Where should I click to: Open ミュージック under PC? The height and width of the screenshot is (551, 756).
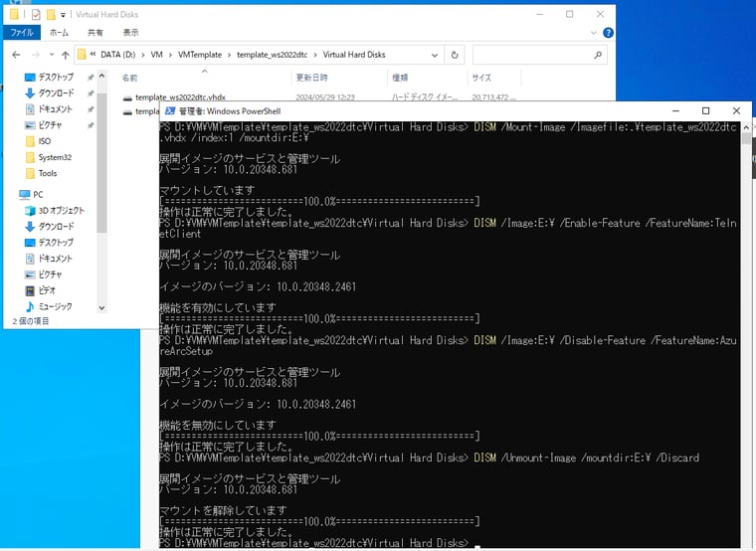click(55, 306)
